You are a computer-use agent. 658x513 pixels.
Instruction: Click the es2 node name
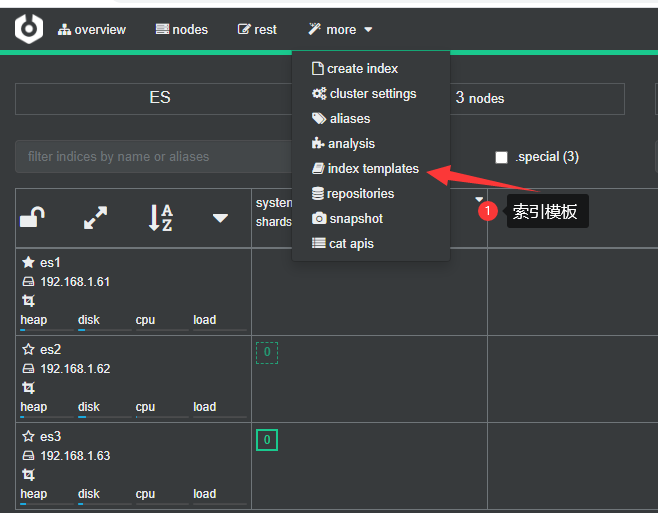tap(50, 350)
